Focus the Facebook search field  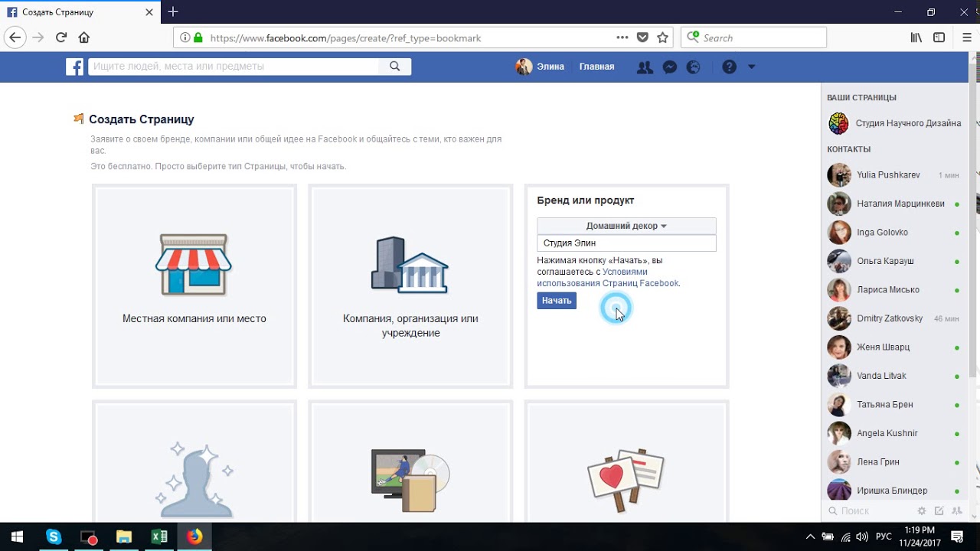click(x=234, y=67)
